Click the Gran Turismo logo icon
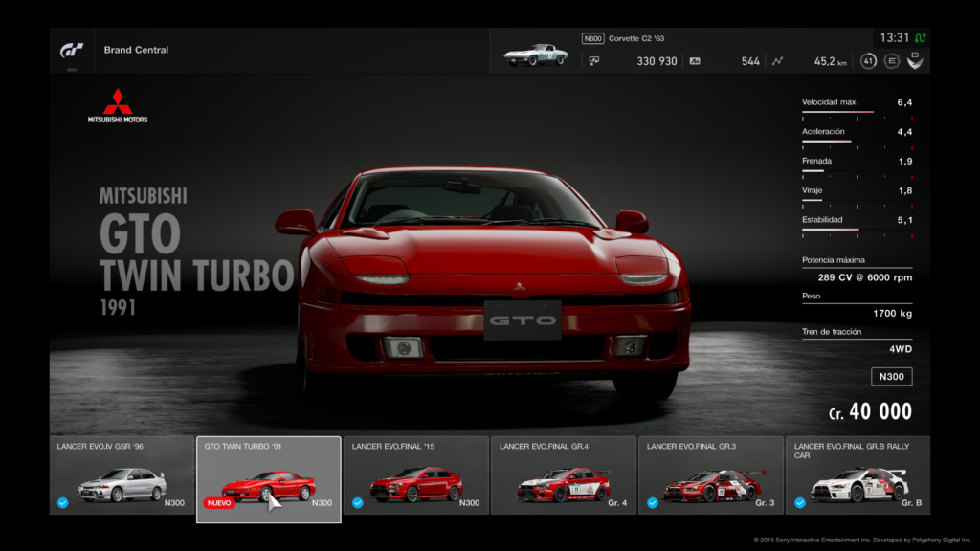This screenshot has height=551, width=980. pos(71,50)
